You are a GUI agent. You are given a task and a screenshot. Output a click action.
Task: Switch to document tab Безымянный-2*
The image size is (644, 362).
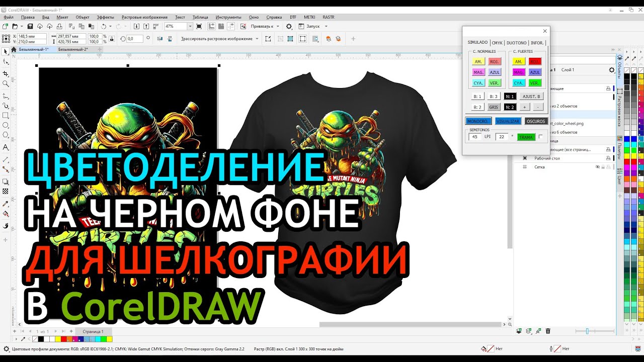pos(73,49)
